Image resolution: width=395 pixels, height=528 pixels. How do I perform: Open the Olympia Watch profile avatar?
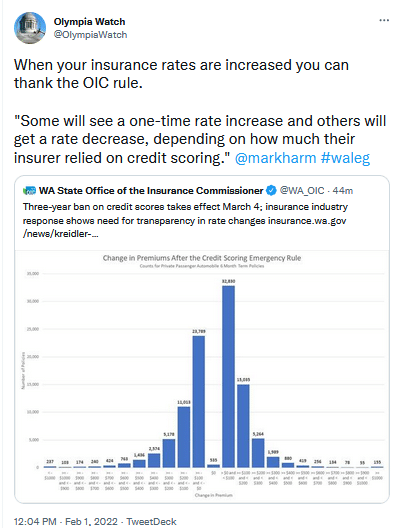pyautogui.click(x=30, y=28)
